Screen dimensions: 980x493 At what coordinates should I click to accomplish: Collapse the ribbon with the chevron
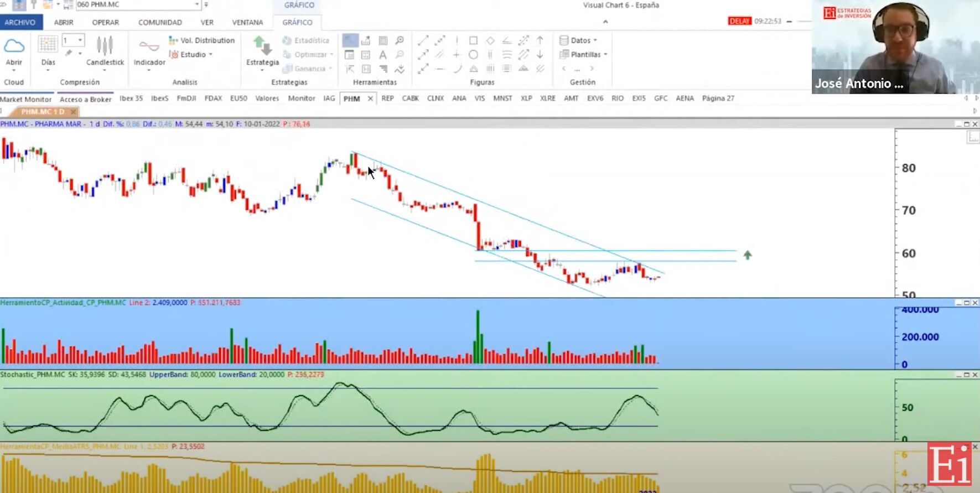pyautogui.click(x=605, y=22)
